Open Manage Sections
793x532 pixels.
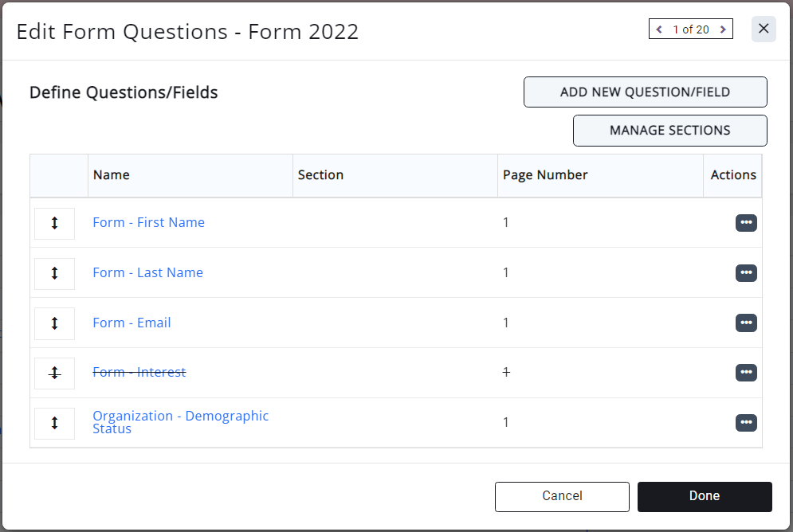tap(669, 131)
